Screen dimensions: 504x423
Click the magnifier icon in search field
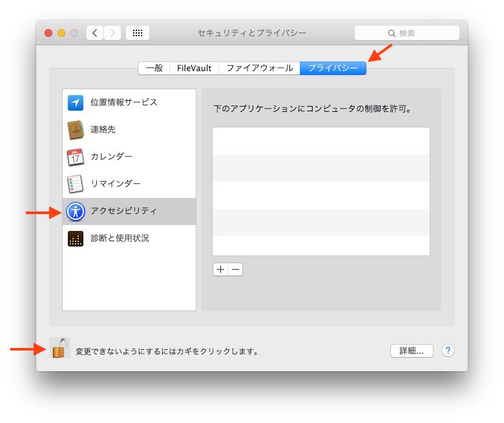pos(392,33)
